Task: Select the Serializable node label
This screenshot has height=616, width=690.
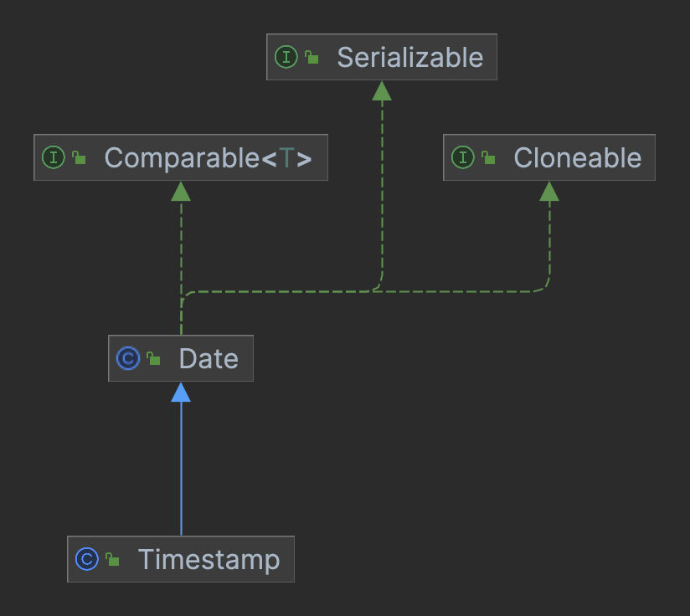Action: 409,58
